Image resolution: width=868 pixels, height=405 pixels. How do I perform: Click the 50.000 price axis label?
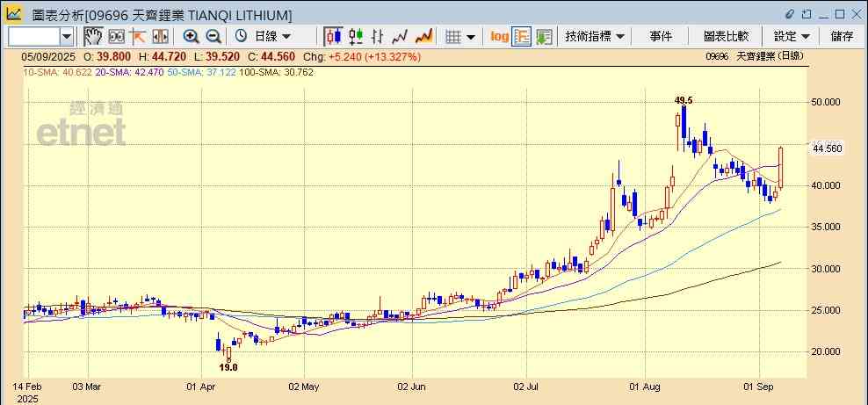(x=827, y=103)
